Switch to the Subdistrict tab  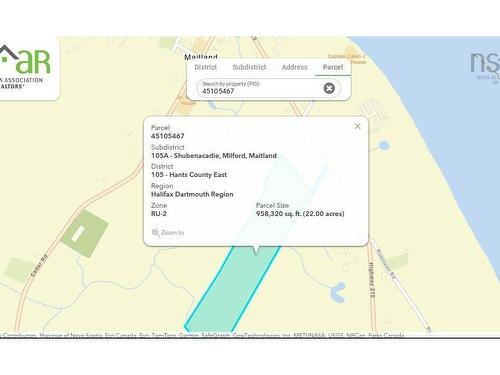click(x=249, y=67)
